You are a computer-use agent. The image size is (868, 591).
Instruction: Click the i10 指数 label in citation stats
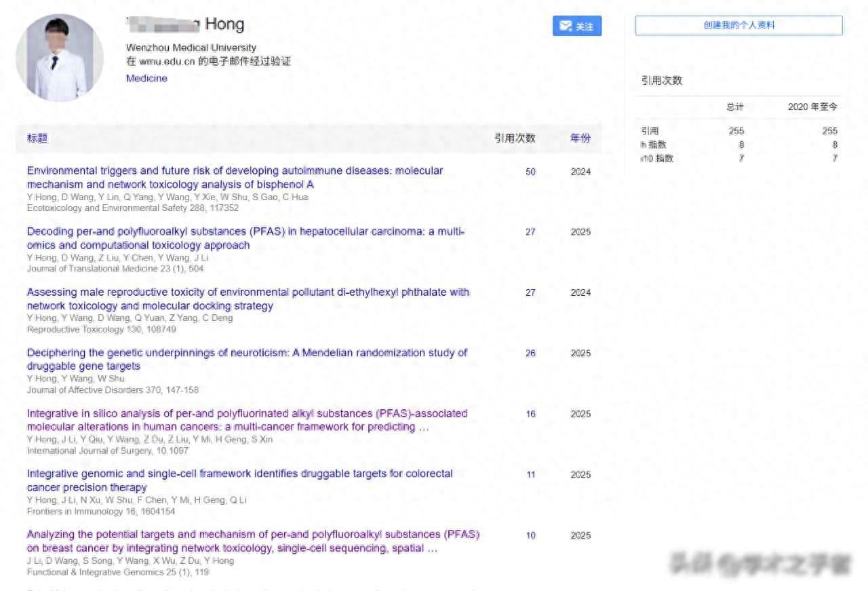pos(656,159)
